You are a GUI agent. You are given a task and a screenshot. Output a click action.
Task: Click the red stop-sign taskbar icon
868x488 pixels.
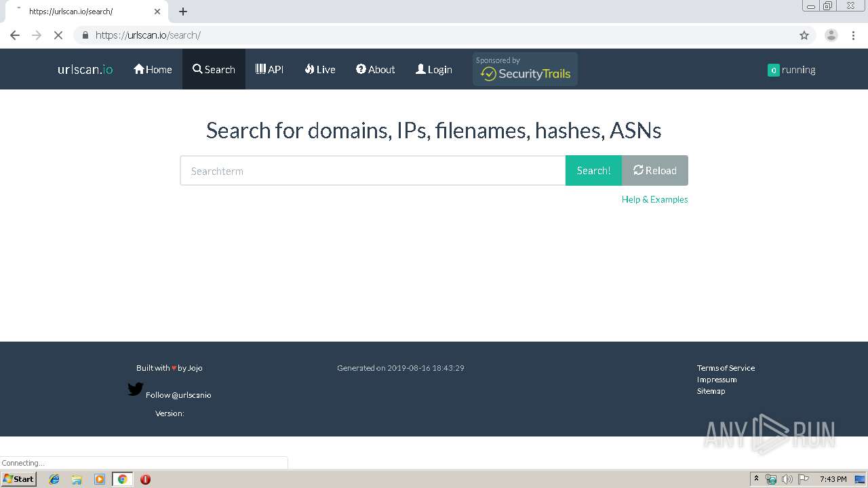coord(145,479)
